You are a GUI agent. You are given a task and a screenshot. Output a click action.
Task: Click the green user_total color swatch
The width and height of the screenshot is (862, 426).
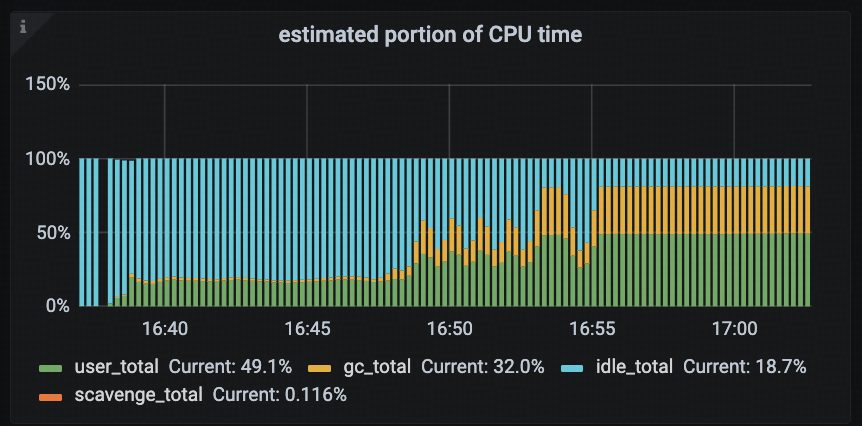[x=52, y=367]
